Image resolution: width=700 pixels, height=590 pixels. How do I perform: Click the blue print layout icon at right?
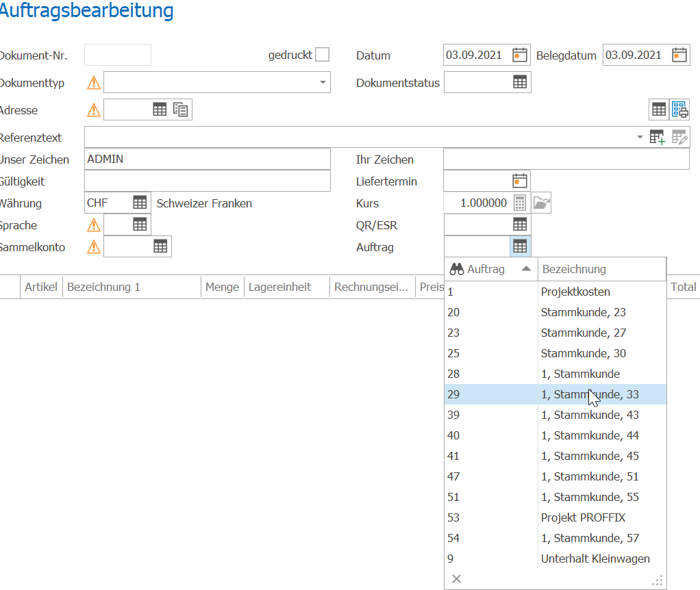(x=680, y=110)
